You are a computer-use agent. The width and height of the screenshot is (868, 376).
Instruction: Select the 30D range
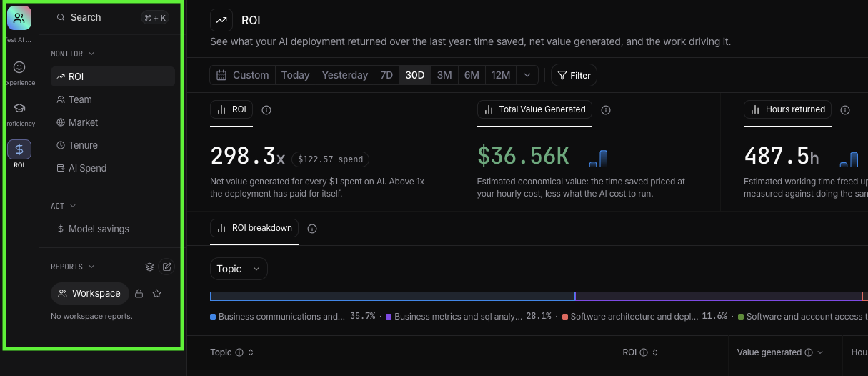tap(414, 75)
